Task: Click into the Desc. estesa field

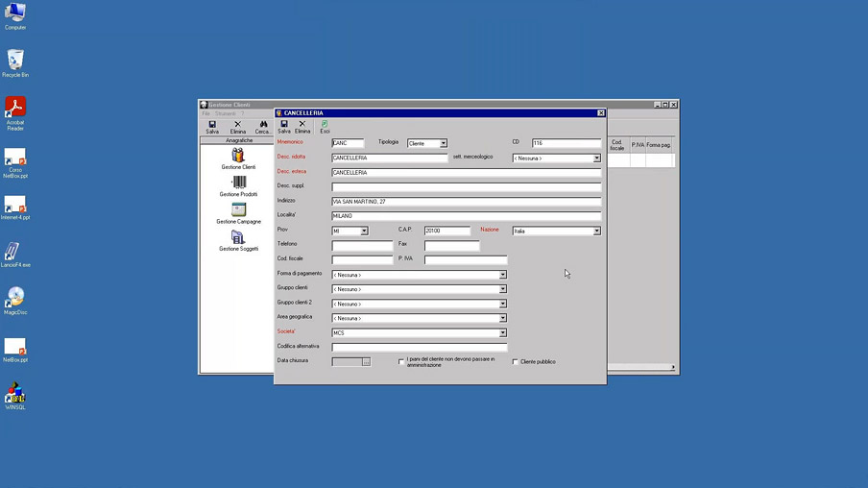Action: [466, 172]
